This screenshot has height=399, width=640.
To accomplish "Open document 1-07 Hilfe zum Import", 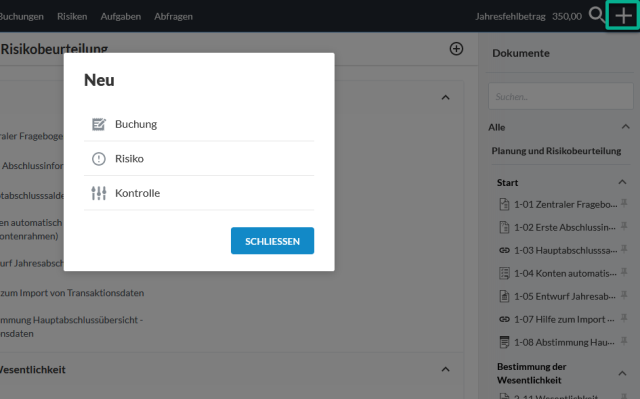I will (564, 319).
